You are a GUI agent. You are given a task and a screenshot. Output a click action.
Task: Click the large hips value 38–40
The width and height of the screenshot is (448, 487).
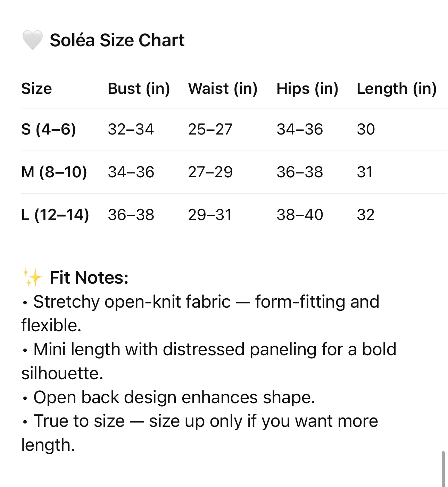click(x=300, y=215)
